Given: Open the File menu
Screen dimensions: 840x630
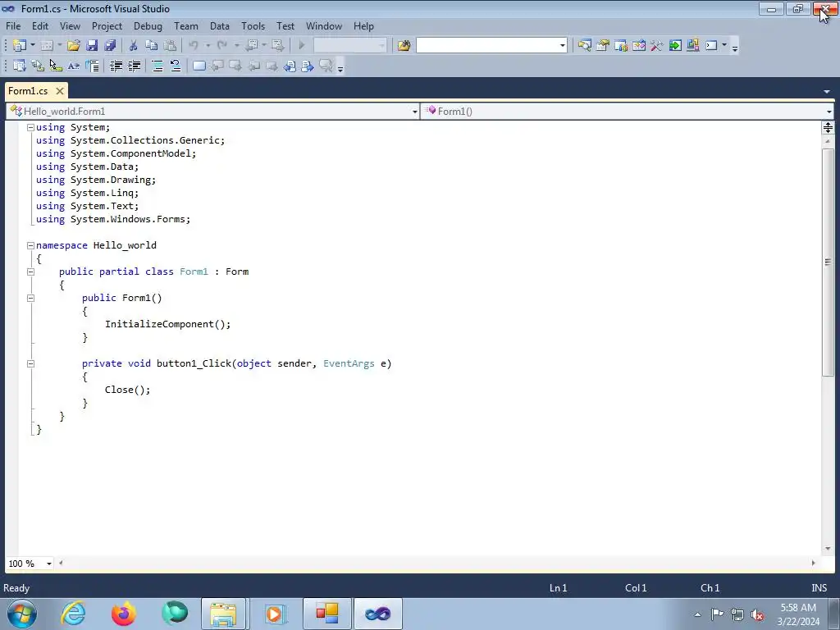Looking at the screenshot, I should tap(13, 26).
